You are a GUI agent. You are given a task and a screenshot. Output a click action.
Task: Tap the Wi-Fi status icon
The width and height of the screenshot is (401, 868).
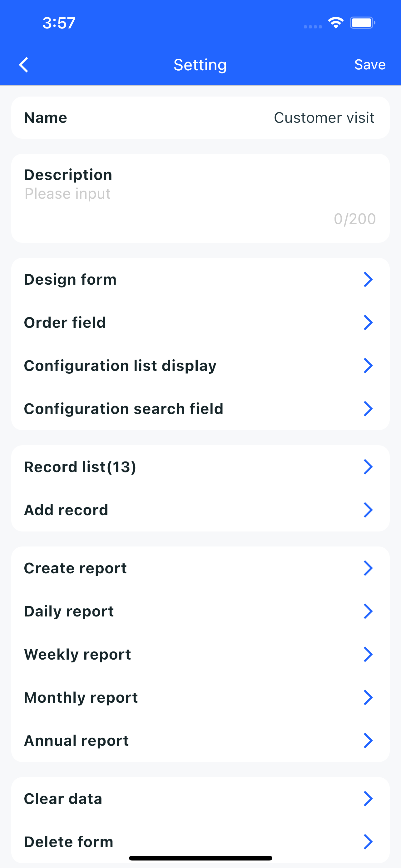tap(336, 22)
